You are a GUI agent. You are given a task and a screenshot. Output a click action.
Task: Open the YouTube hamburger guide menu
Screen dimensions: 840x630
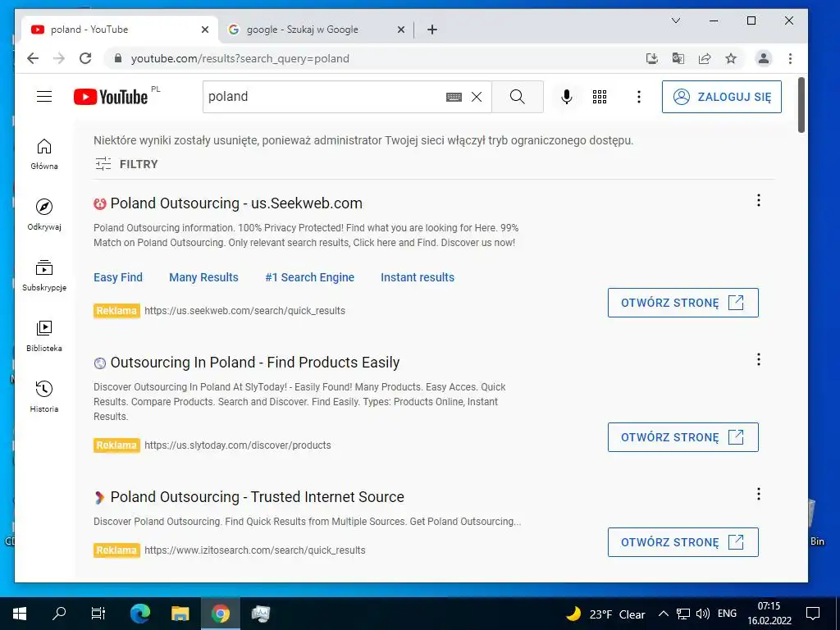44,97
